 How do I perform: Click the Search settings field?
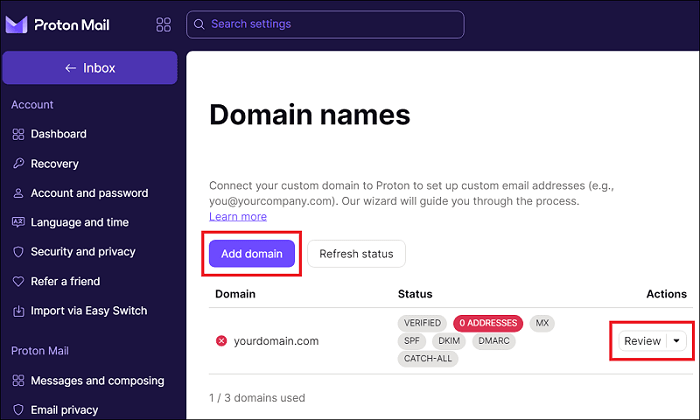tap(325, 25)
